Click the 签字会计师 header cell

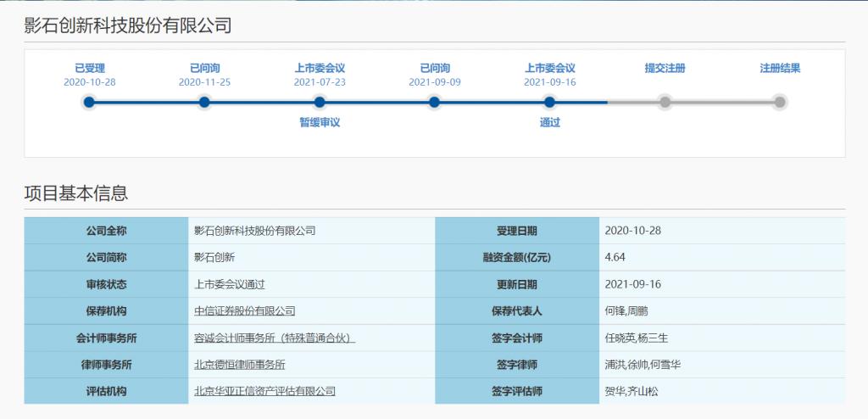517,338
